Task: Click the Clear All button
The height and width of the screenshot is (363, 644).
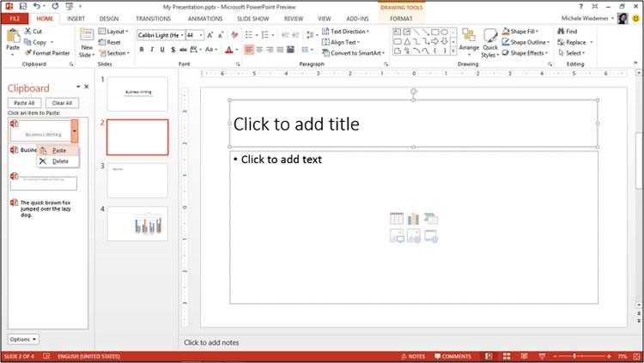Action: (62, 103)
